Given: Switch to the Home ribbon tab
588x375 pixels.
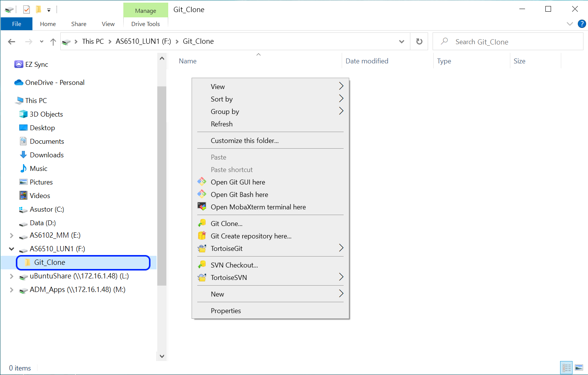Looking at the screenshot, I should [x=48, y=24].
